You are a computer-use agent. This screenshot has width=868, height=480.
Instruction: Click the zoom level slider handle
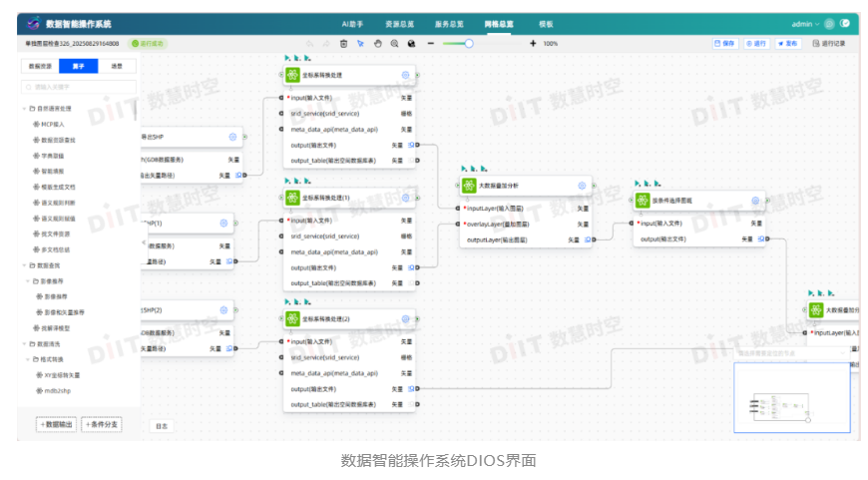click(469, 44)
